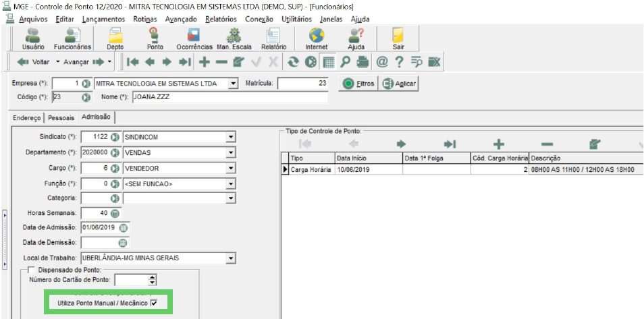The width and height of the screenshot is (644, 319).
Task: Click the Sair exit icon
Action: point(398,38)
